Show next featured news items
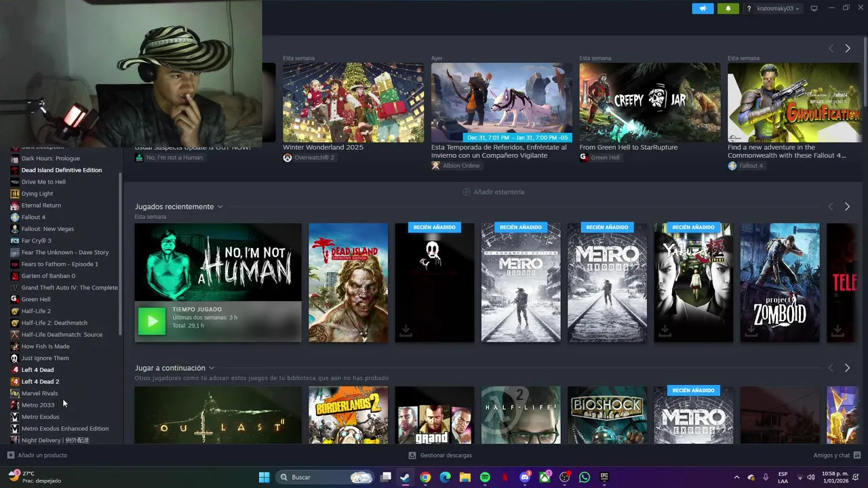 pos(847,49)
